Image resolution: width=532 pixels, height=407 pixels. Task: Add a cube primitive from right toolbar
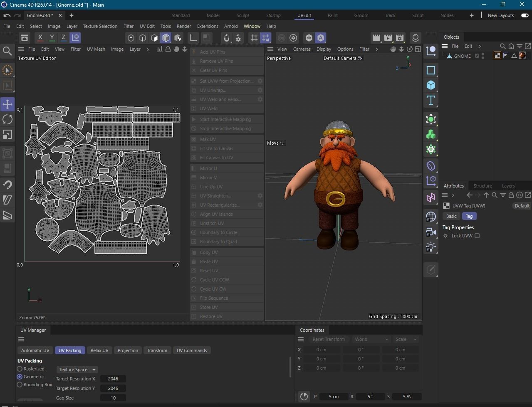[x=431, y=85]
